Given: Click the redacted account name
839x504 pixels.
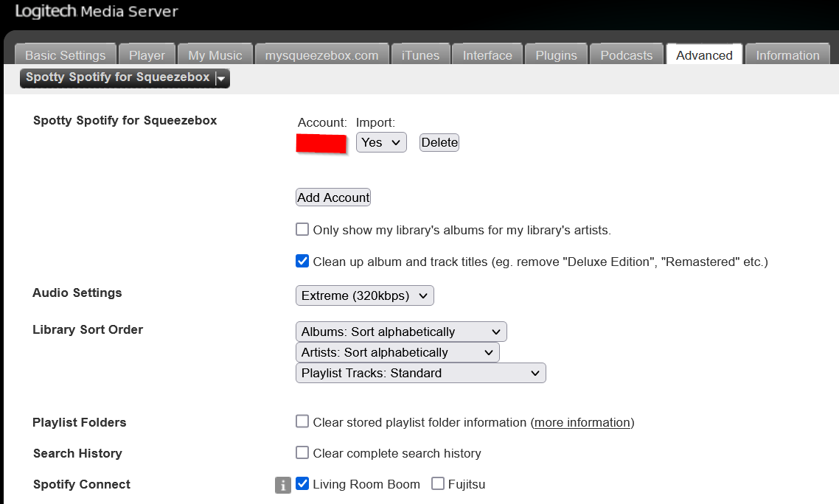Looking at the screenshot, I should click(x=321, y=144).
